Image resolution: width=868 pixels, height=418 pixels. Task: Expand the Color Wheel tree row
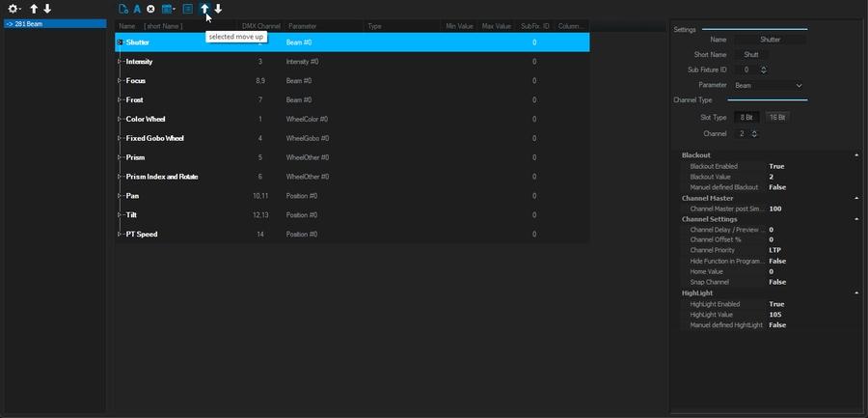point(120,119)
